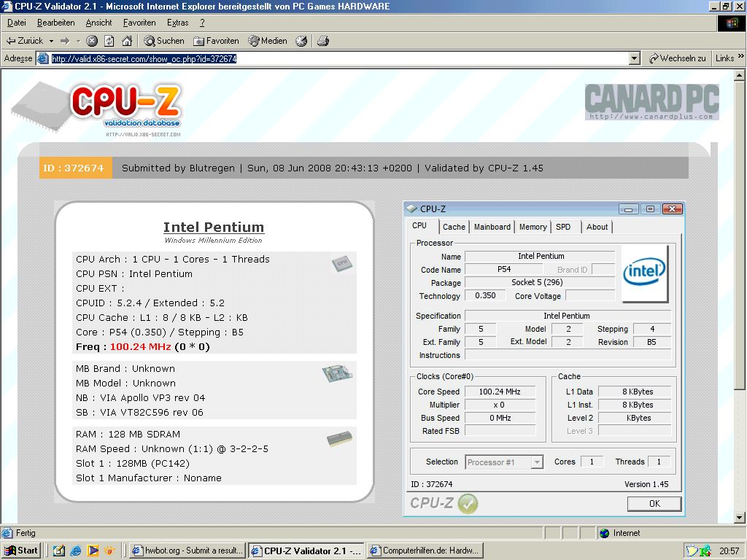This screenshot has width=747, height=560.
Task: Open the Forward history dropdown arrow
Action: [x=78, y=42]
